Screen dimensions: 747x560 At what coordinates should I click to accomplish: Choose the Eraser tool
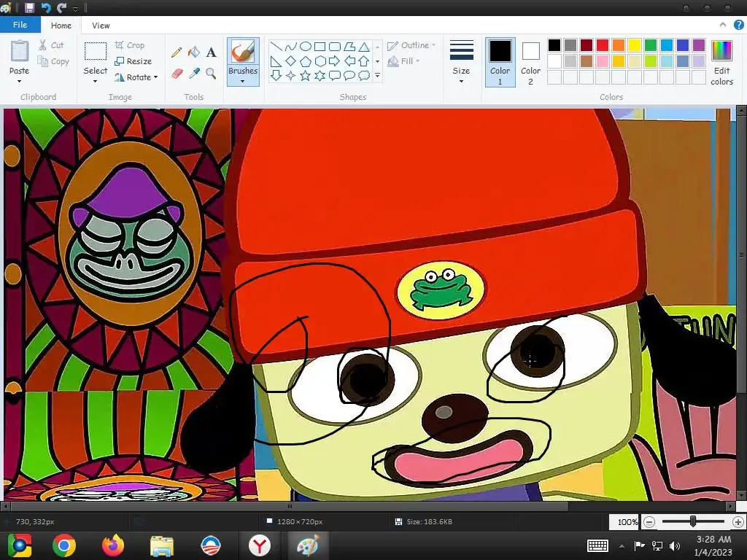pos(177,74)
